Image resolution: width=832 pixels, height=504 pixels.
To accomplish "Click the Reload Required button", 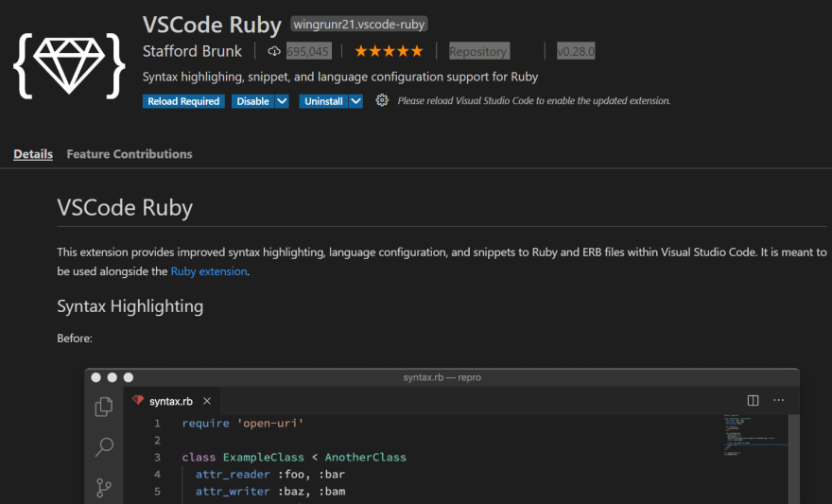I will coord(183,101).
